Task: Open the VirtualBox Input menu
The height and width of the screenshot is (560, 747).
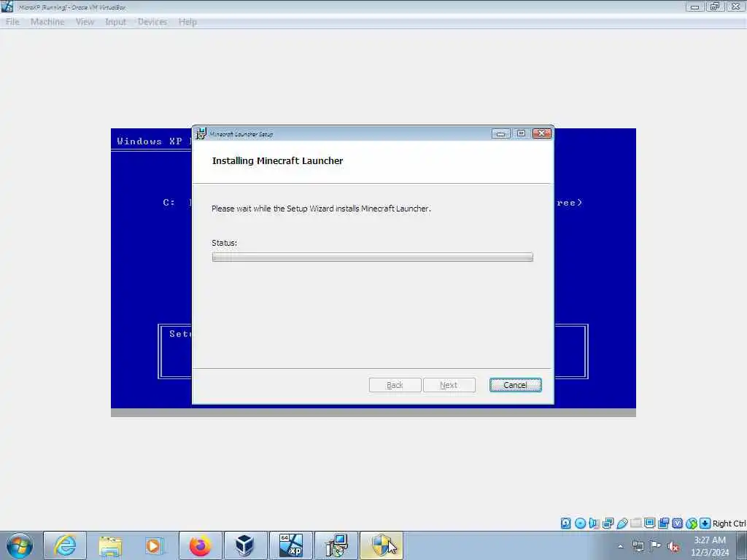Action: pos(115,22)
